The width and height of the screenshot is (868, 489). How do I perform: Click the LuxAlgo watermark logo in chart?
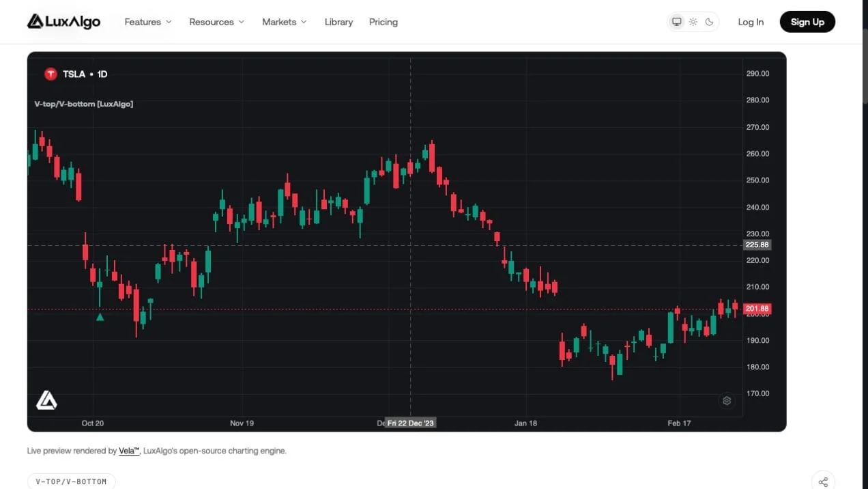coord(46,400)
